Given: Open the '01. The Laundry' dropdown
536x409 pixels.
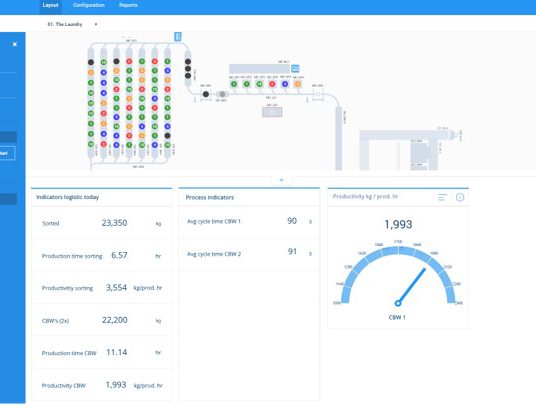Looking at the screenshot, I should click(72, 24).
